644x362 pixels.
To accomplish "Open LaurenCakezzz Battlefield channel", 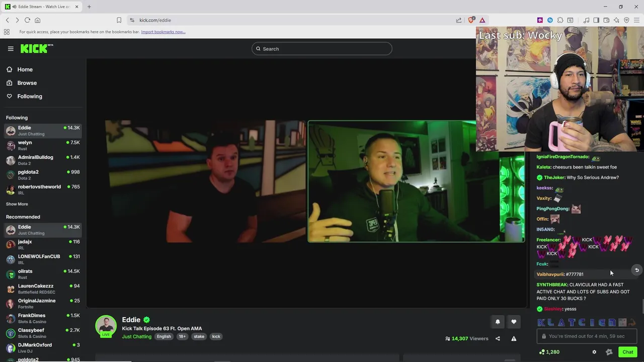I will pos(43,289).
